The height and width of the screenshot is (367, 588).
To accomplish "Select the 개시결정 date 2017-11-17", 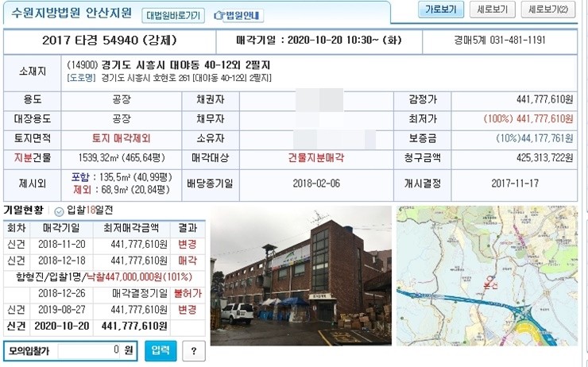I will [515, 183].
